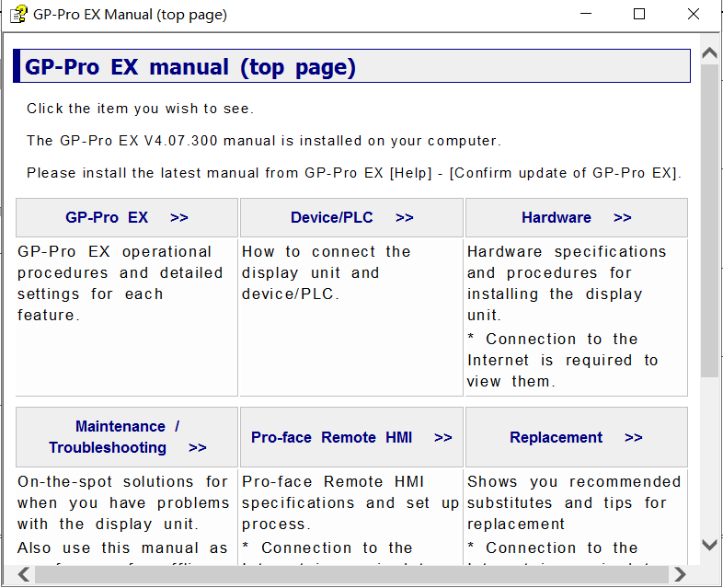This screenshot has width=723, height=588.
Task: Open Maintenance / Troubleshooting manual
Action: click(x=127, y=437)
